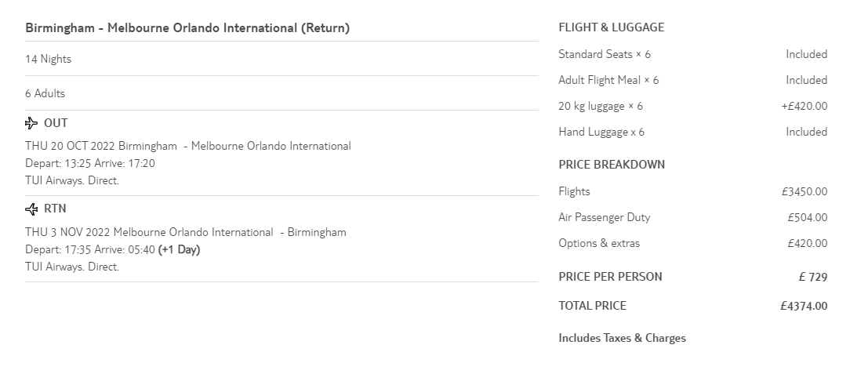Click the £4374.00 total price amount
The image size is (868, 374).
pos(803,307)
